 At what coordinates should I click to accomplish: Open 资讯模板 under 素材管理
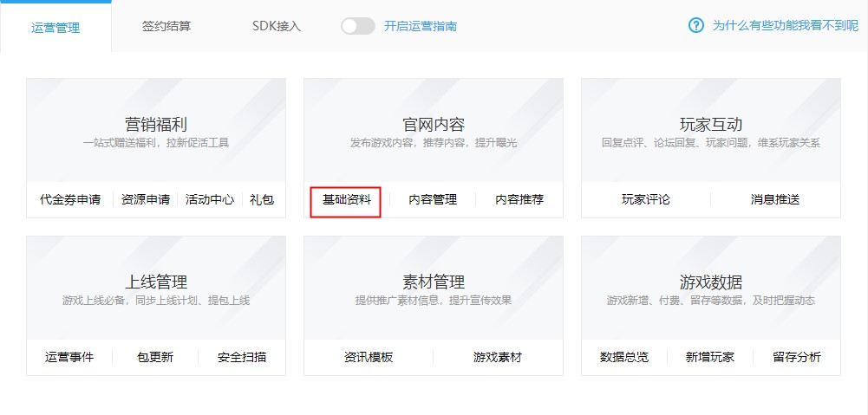pyautogui.click(x=369, y=358)
